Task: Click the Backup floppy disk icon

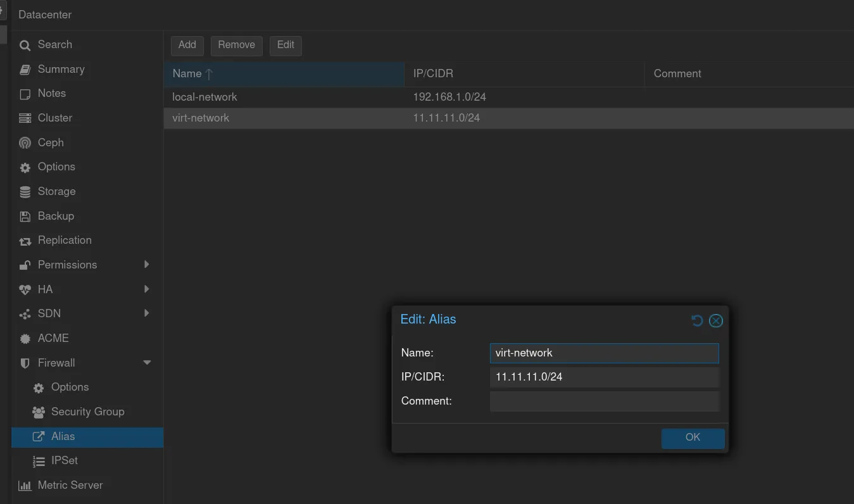Action: click(x=25, y=217)
